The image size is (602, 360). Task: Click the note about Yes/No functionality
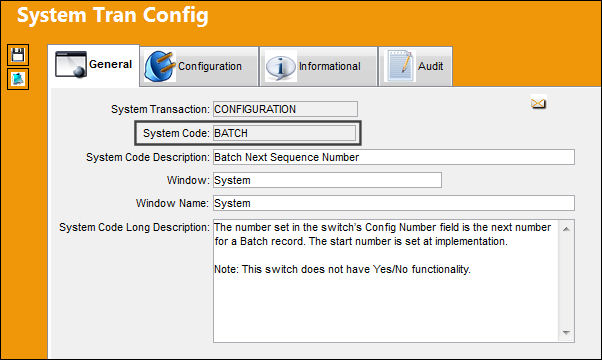pos(342,269)
